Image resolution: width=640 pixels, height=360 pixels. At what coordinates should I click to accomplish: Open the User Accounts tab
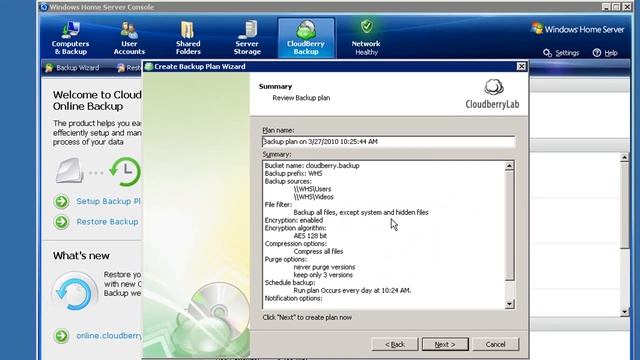(129, 38)
